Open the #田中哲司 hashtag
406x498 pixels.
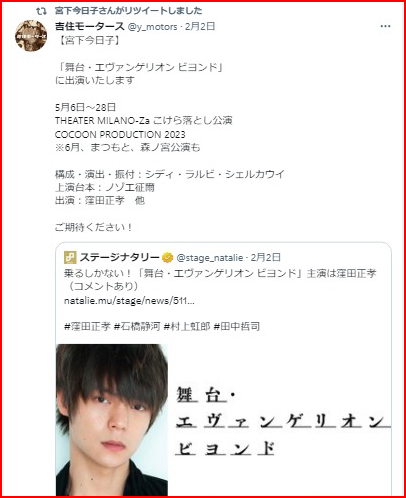(x=236, y=326)
